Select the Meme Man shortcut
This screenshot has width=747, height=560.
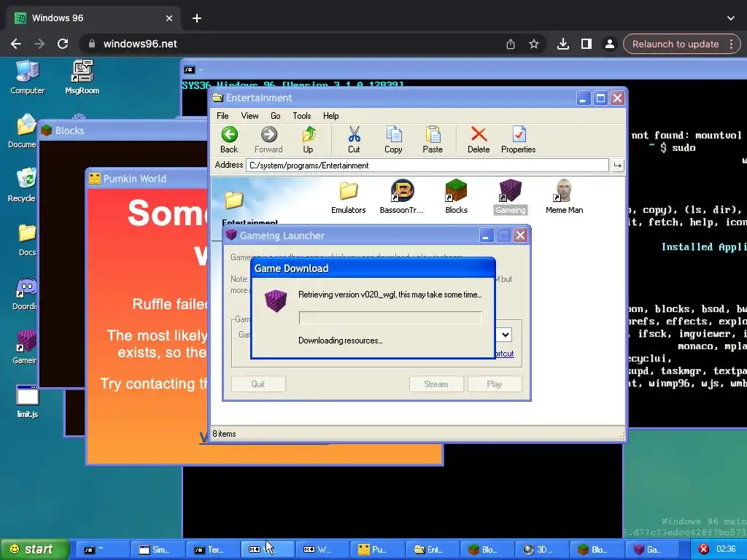point(564,197)
